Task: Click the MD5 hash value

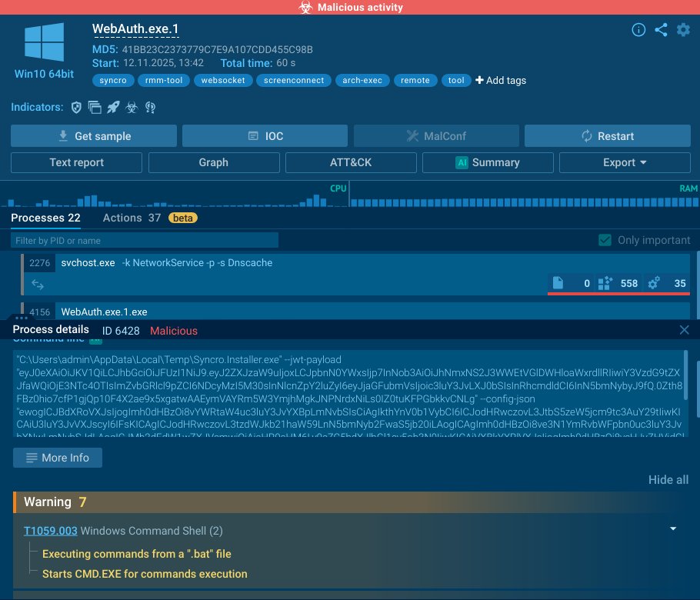Action: coord(218,49)
